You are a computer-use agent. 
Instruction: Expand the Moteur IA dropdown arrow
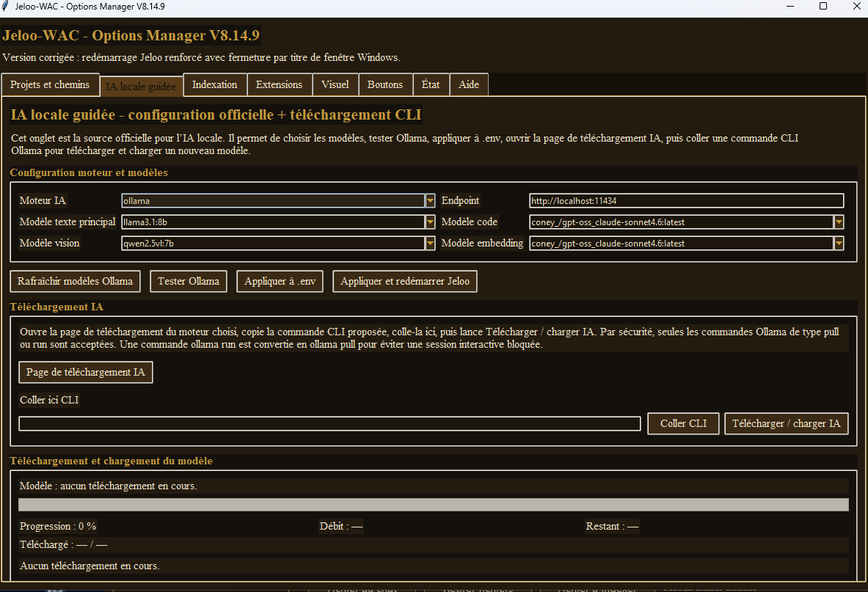pyautogui.click(x=430, y=201)
